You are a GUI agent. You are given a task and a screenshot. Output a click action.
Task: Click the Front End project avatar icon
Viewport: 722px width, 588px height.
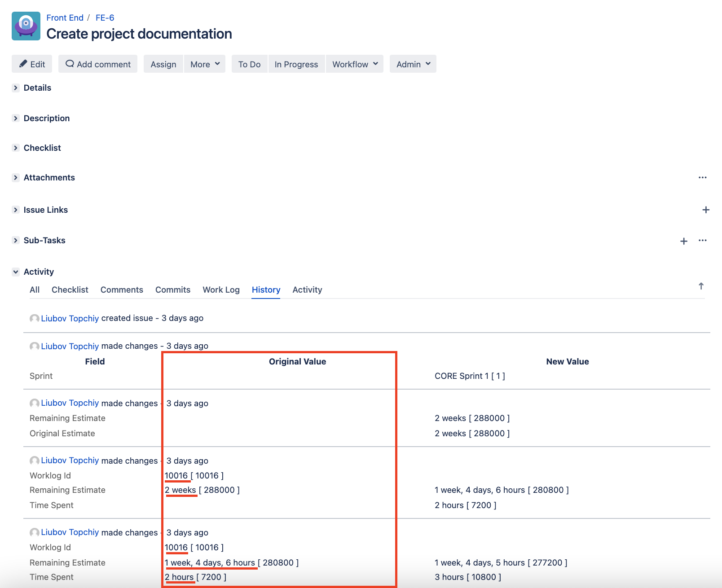(x=26, y=26)
